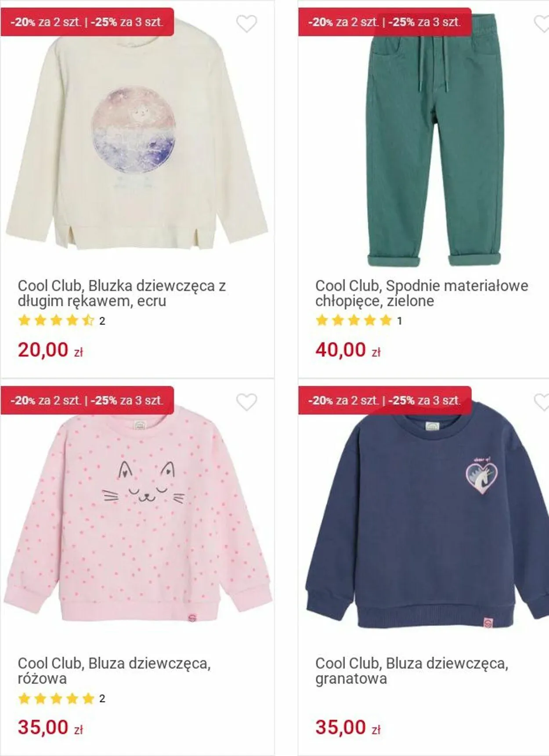Click wishlist heart on navy sweatshirt
The width and height of the screenshot is (549, 756).
pyautogui.click(x=542, y=402)
